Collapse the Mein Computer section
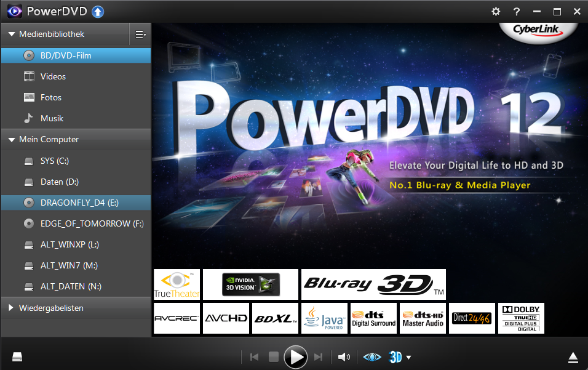Viewport: 588px width, 370px height. coord(12,140)
